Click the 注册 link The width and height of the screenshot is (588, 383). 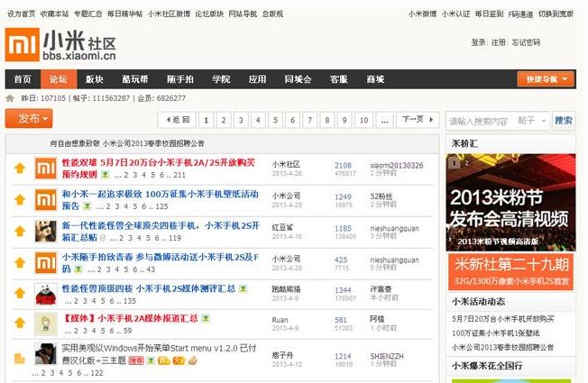click(499, 42)
